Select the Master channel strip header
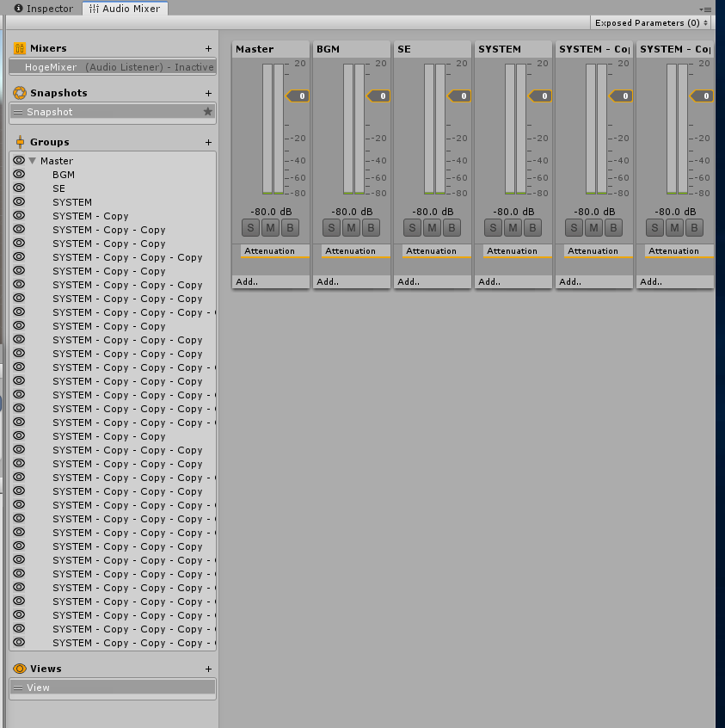 (x=271, y=49)
